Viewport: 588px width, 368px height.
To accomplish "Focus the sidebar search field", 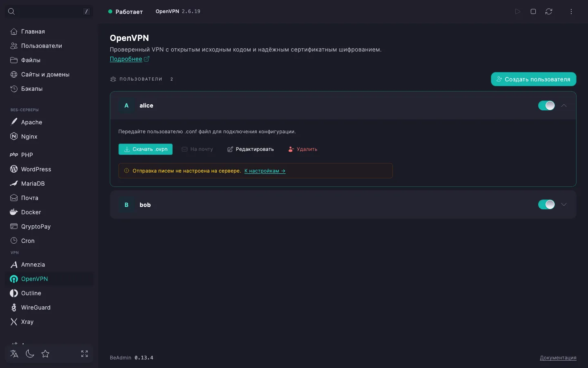I will tap(49, 11).
